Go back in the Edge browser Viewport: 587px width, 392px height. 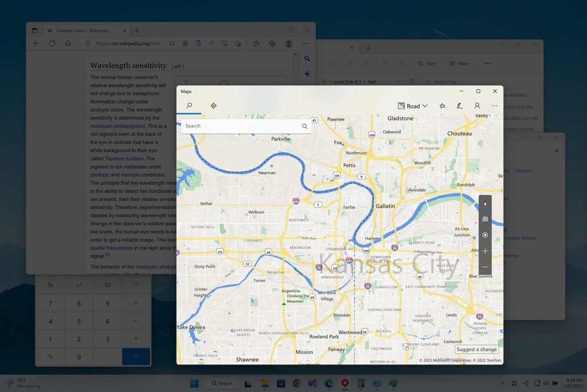click(x=36, y=43)
